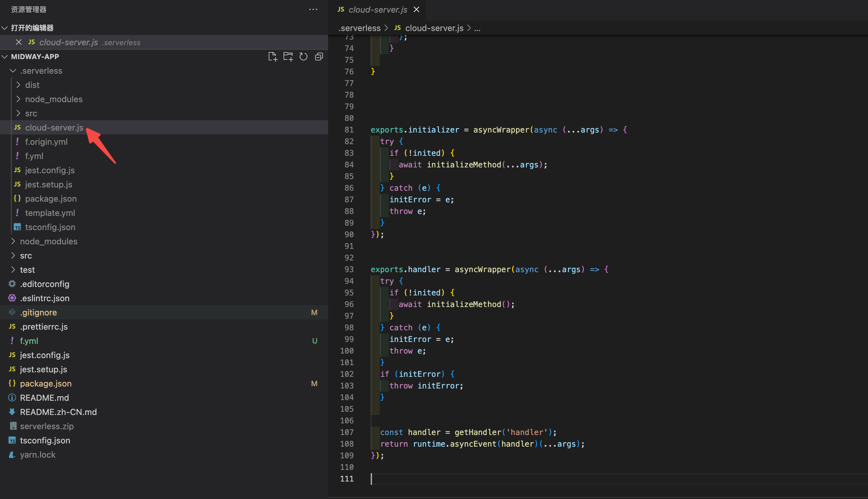This screenshot has height=499, width=868.
Task: Open README.zh-CN.md file
Action: (58, 412)
